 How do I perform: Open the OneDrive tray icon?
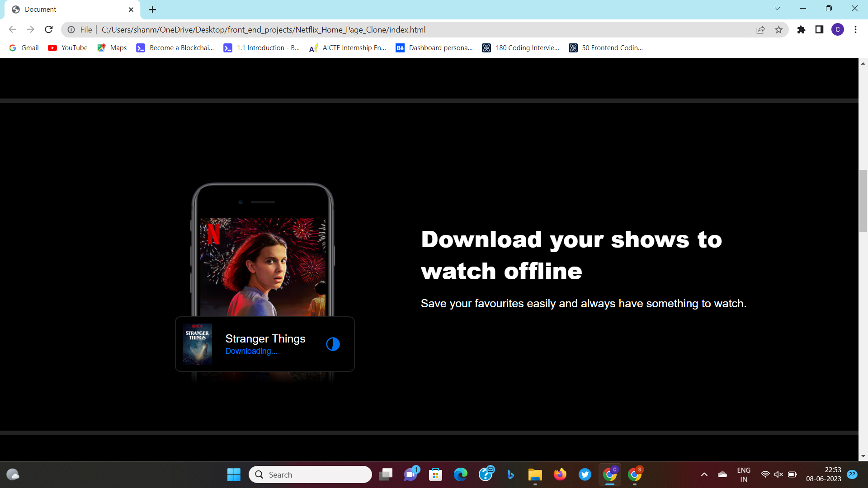[722, 474]
